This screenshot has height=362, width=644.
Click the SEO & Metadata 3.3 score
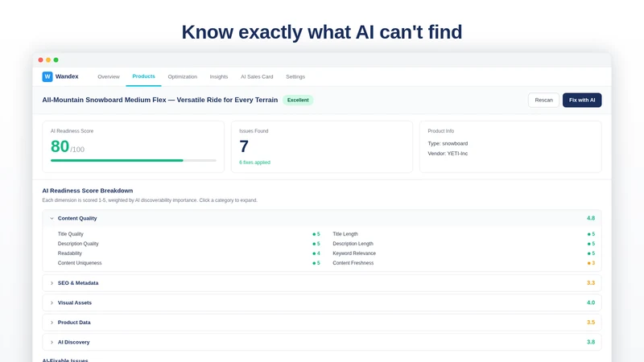[591, 283]
